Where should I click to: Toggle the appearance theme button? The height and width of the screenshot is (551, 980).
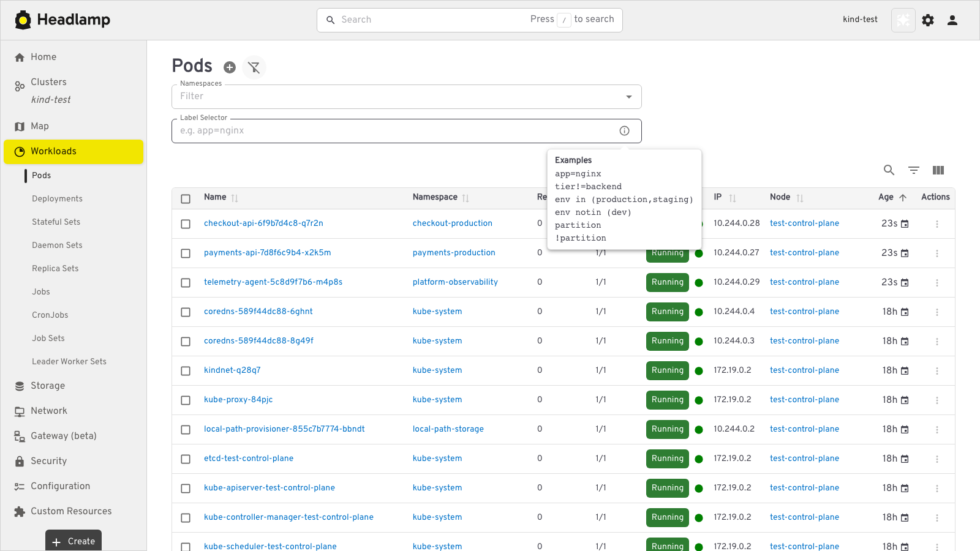(903, 20)
